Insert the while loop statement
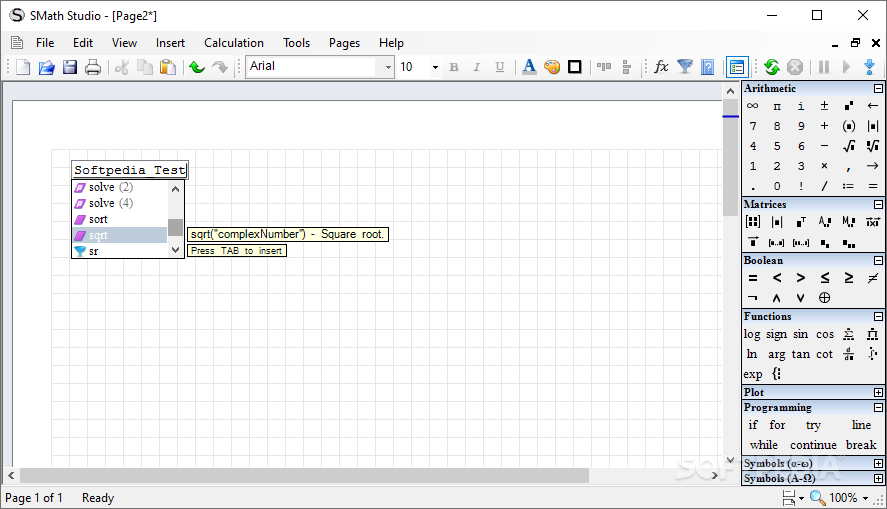Image resolution: width=887 pixels, height=509 pixels. [764, 445]
